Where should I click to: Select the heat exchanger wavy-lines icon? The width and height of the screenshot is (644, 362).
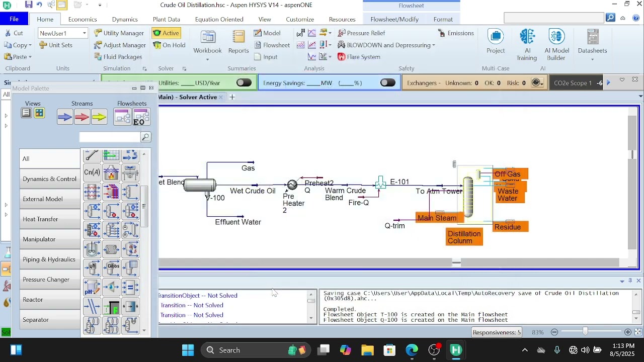click(92, 192)
